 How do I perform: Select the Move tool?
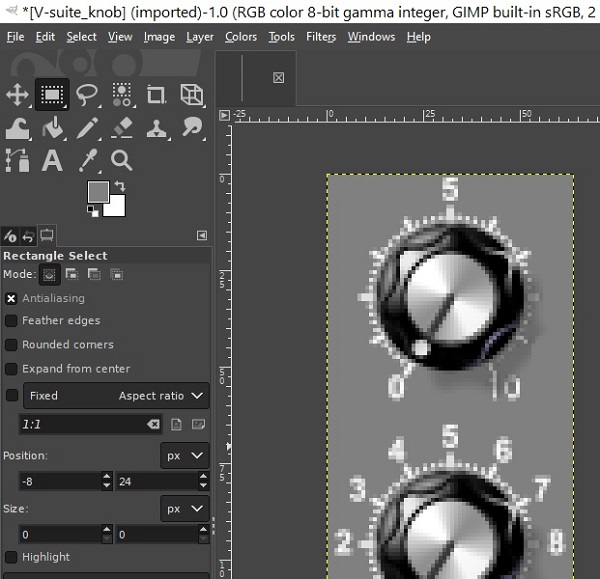click(18, 95)
